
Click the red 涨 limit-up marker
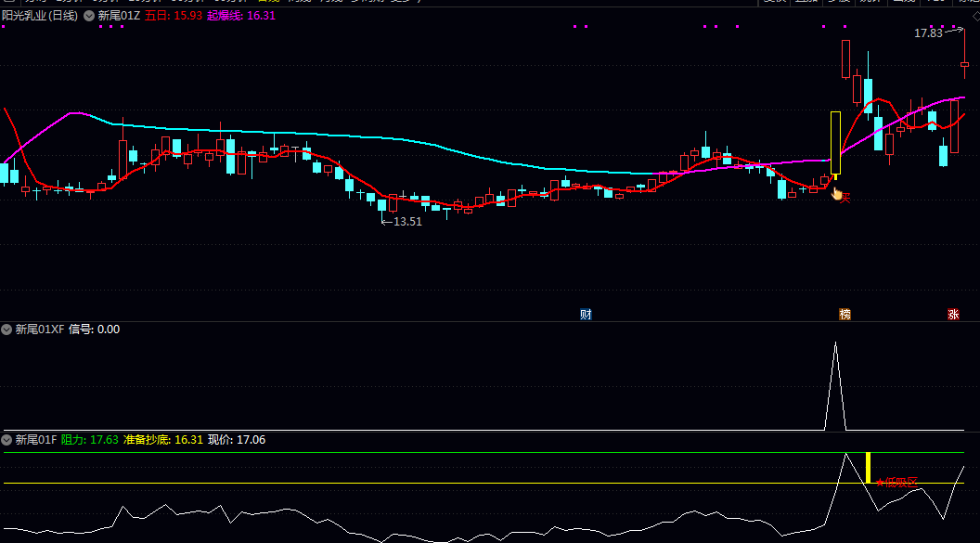[x=953, y=314]
